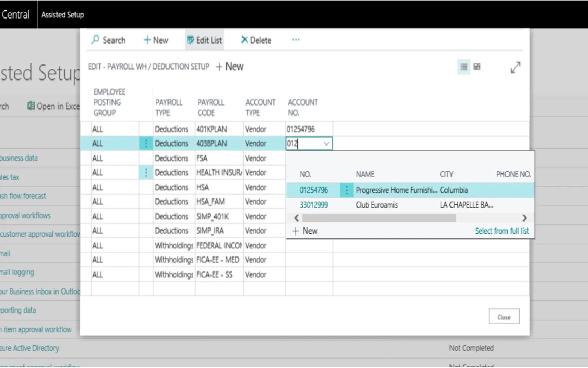Open approval workflows link in background
588x368 pixels.
click(x=25, y=216)
